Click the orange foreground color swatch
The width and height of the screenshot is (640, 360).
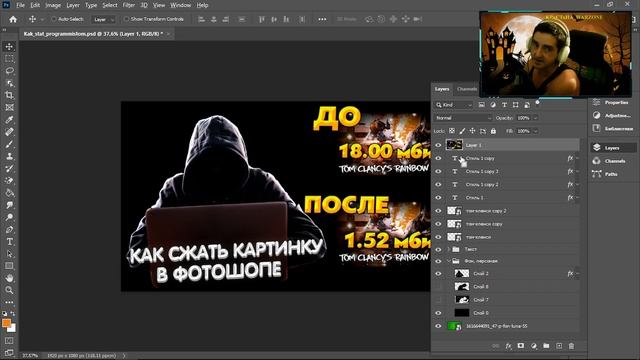[x=6, y=323]
